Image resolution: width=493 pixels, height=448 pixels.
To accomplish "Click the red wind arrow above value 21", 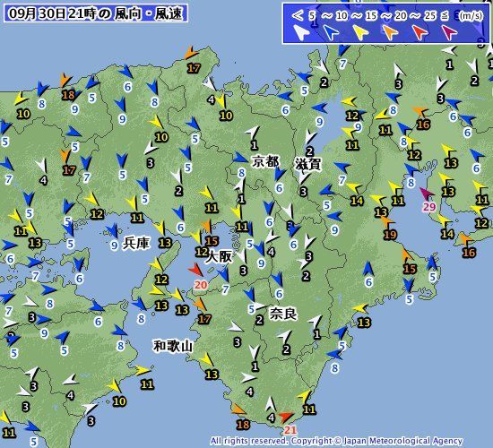I will 287,418.
